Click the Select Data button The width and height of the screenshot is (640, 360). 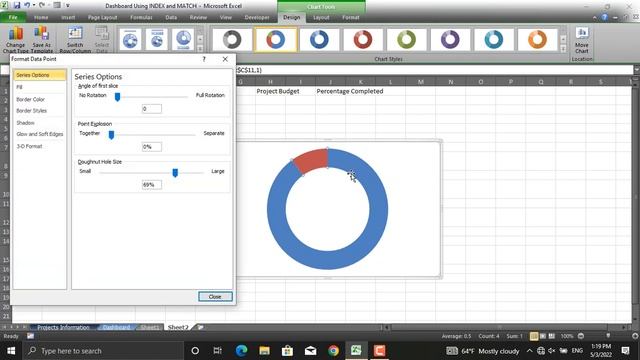click(x=102, y=39)
